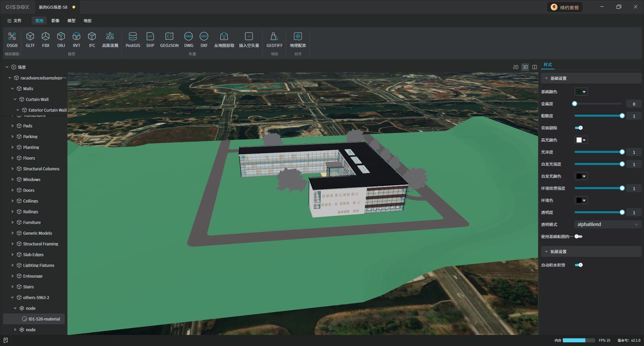This screenshot has width=644, height=346.
Task: Click the RVT import icon
Action: click(x=76, y=37)
